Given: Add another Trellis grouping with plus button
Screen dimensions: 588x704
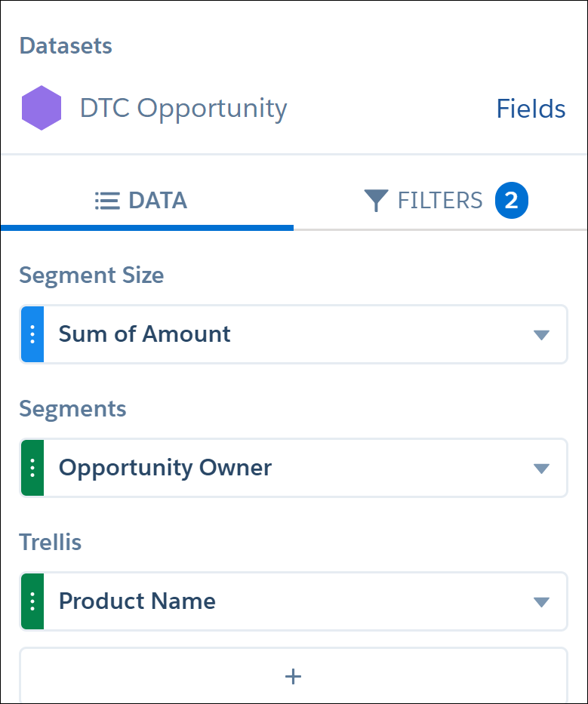Looking at the screenshot, I should (294, 676).
